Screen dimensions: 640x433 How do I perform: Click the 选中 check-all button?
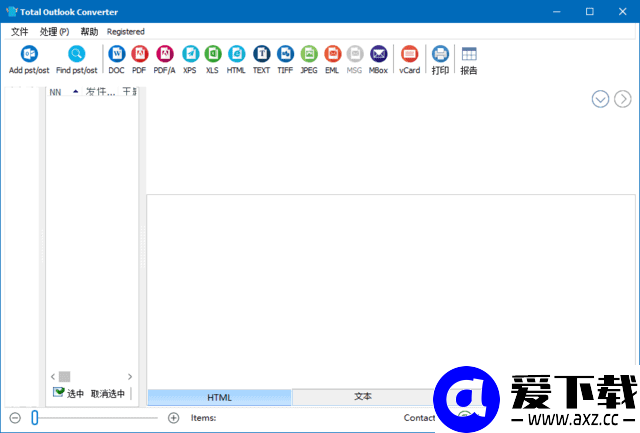[x=68, y=393]
